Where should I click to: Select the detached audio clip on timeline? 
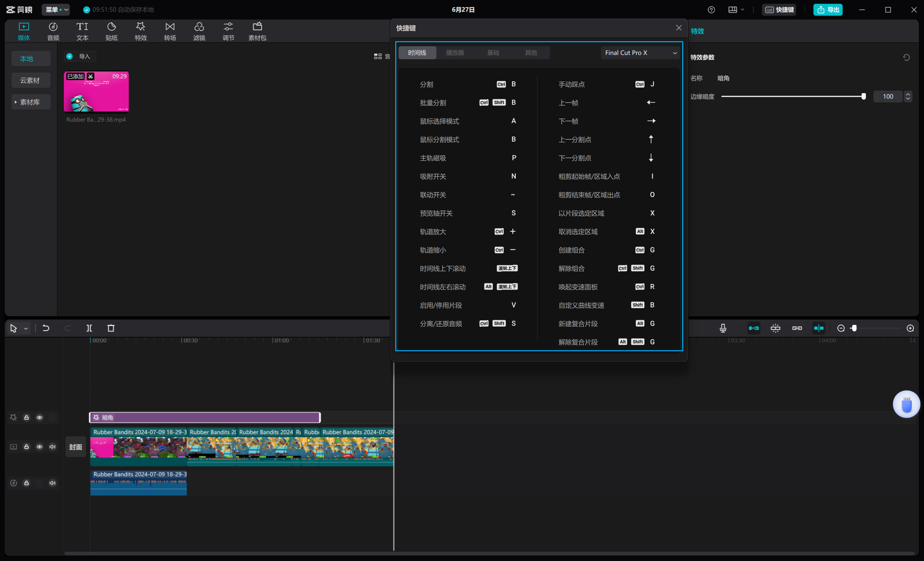point(138,483)
